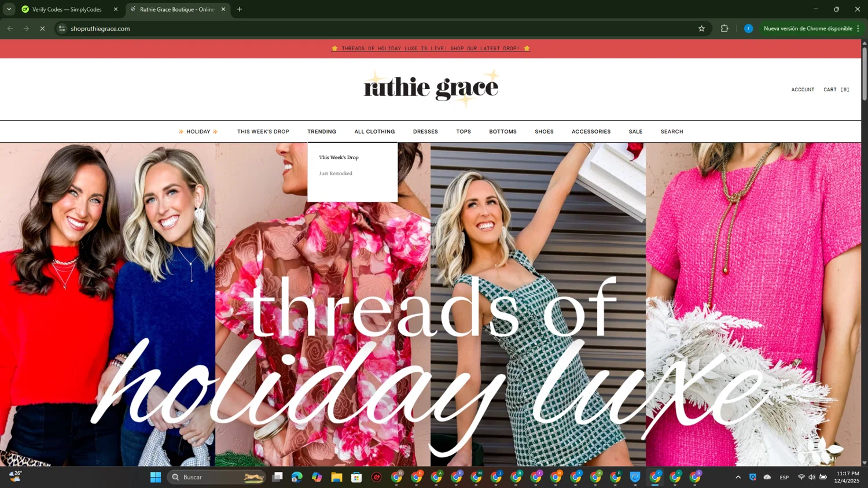
Task: Open the Chrome three-dot menu
Action: (x=858, y=28)
